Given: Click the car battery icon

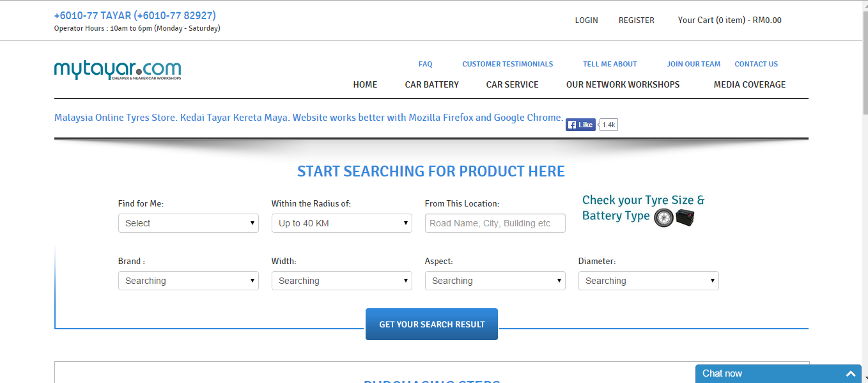Looking at the screenshot, I should 685,217.
